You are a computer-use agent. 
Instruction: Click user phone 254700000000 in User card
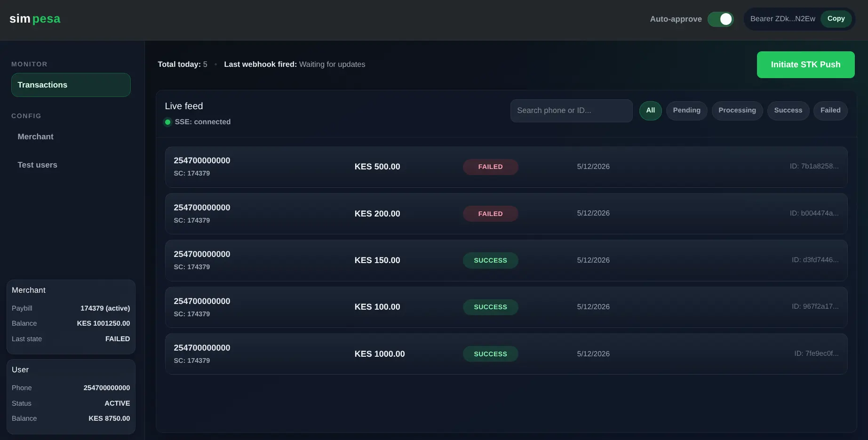pyautogui.click(x=107, y=388)
